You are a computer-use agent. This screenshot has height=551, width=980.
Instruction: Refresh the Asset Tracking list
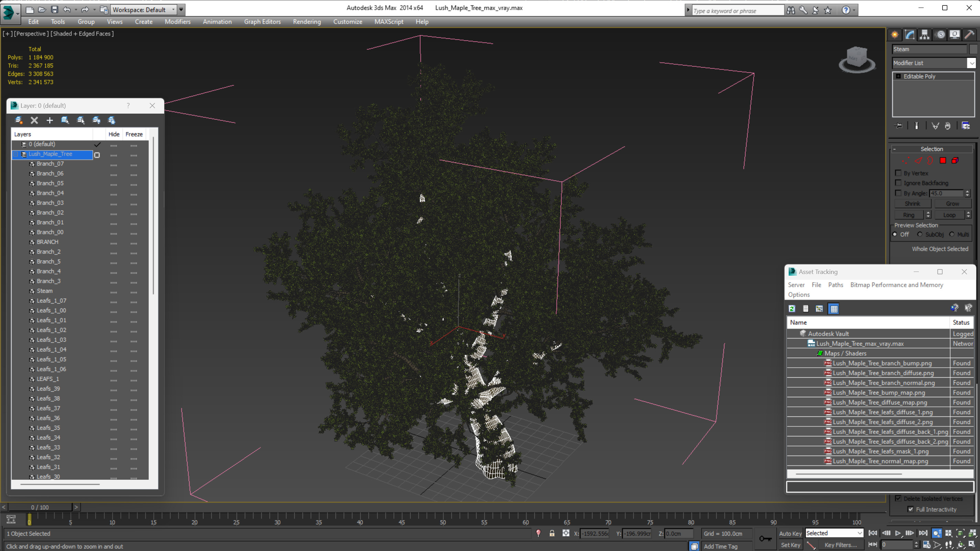792,309
